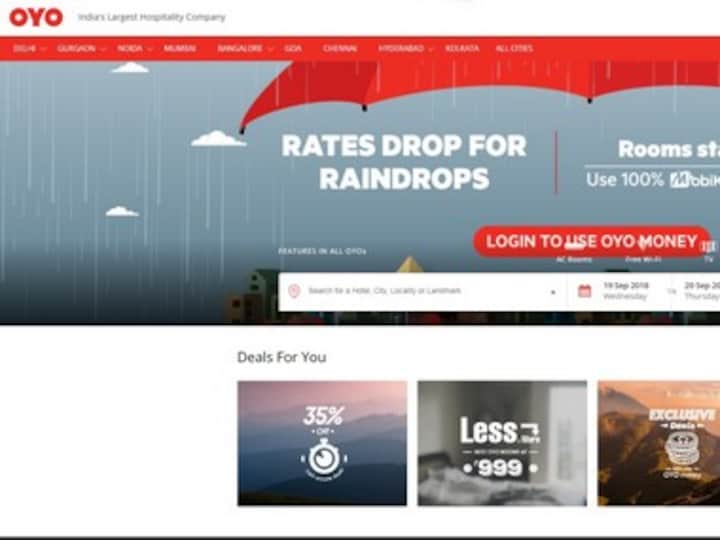Screen dimensions: 720x540
Task: Click the calendar icon
Action: 585,291
